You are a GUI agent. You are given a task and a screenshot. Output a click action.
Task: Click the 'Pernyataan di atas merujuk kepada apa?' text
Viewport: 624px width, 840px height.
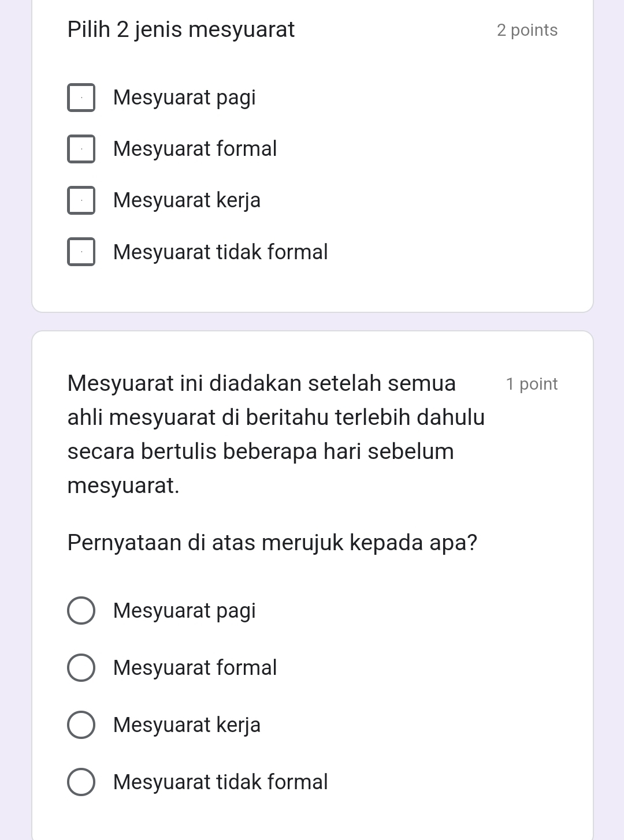[272, 543]
